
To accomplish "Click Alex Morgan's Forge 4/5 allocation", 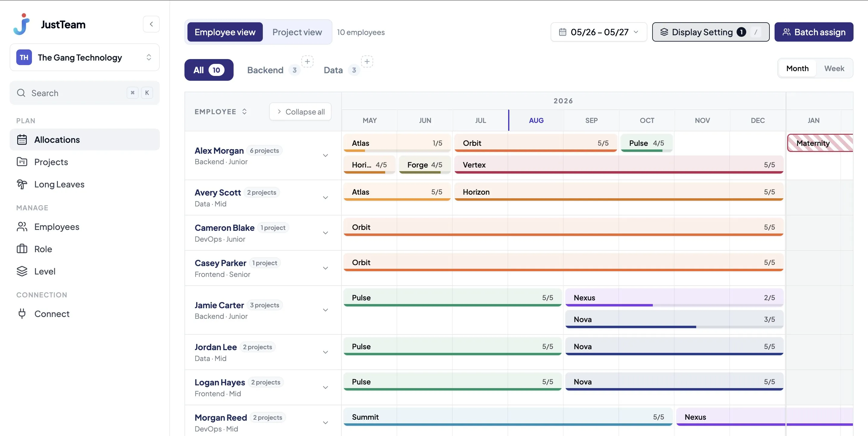I will [425, 165].
